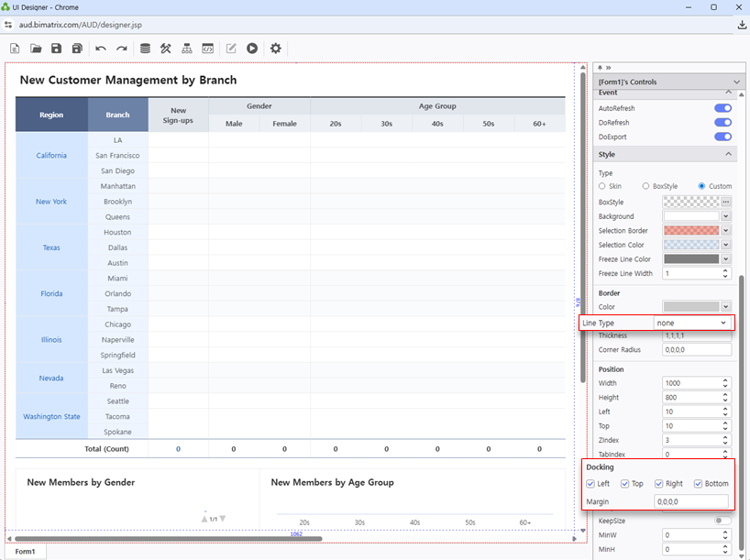
Task: Open the script code editor icon
Action: [x=208, y=49]
